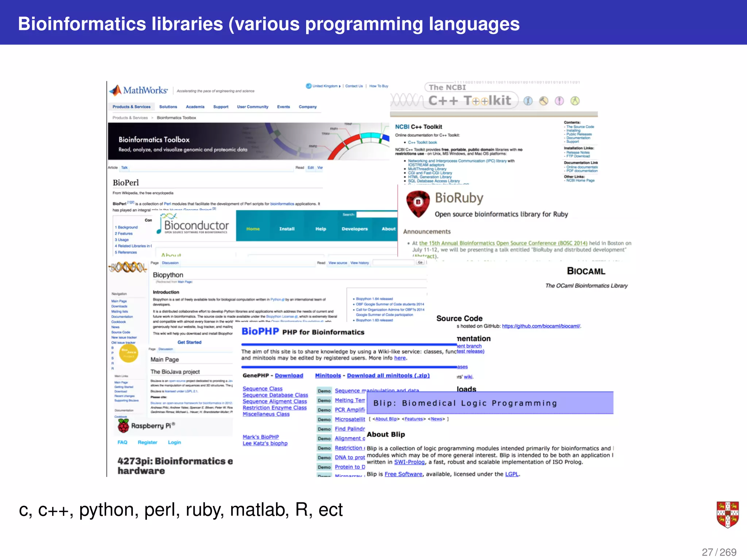Select Bioconductor Developers tab
Viewport: 747px width, 560px height.
coord(355,229)
